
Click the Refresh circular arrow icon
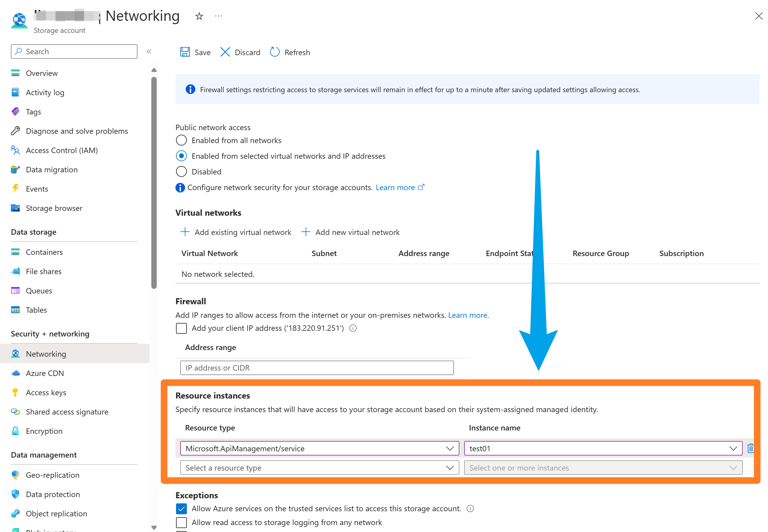275,52
